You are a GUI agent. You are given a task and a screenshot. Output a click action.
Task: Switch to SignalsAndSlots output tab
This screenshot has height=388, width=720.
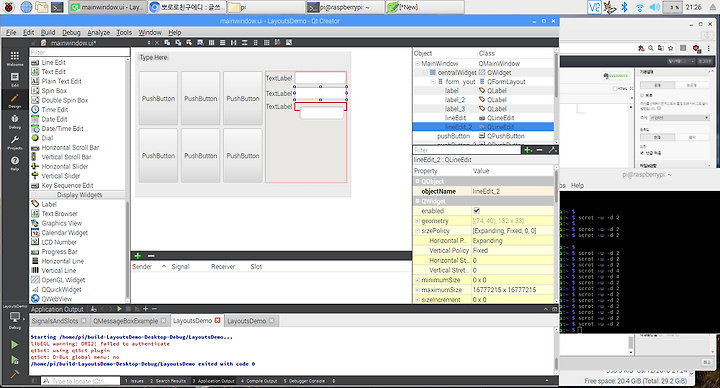click(59, 321)
